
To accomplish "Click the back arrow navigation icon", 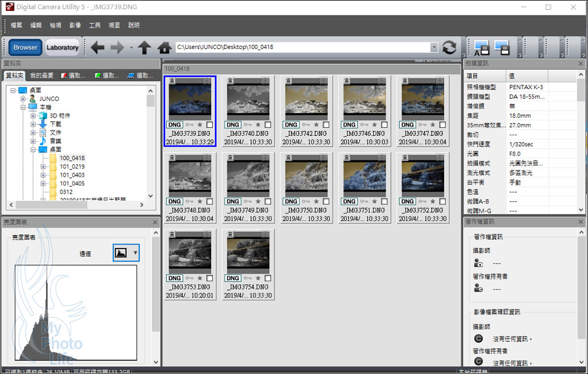I will click(97, 48).
